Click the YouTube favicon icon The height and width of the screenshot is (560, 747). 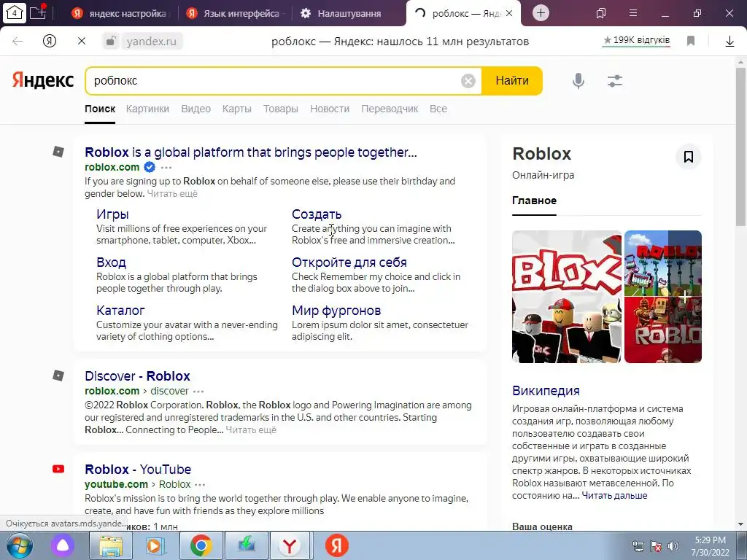click(x=58, y=469)
